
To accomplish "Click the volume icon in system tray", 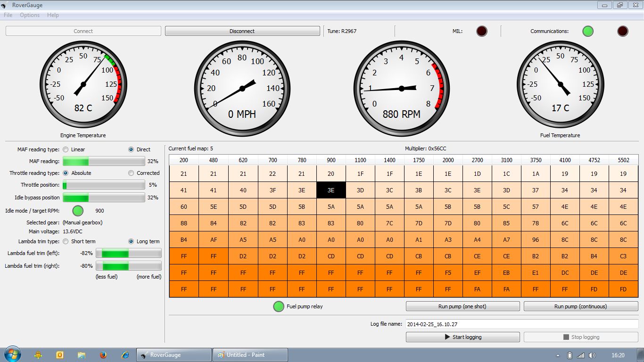I will [592, 355].
